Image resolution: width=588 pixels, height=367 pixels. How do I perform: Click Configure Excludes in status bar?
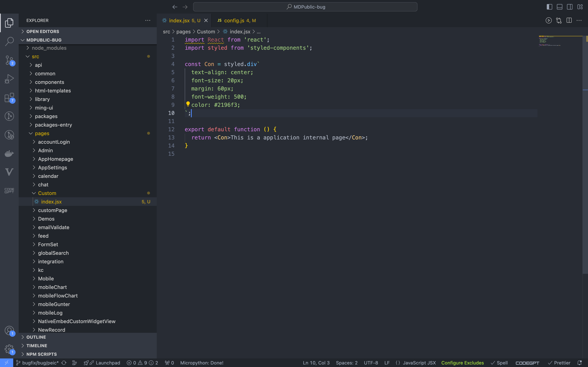(462, 363)
